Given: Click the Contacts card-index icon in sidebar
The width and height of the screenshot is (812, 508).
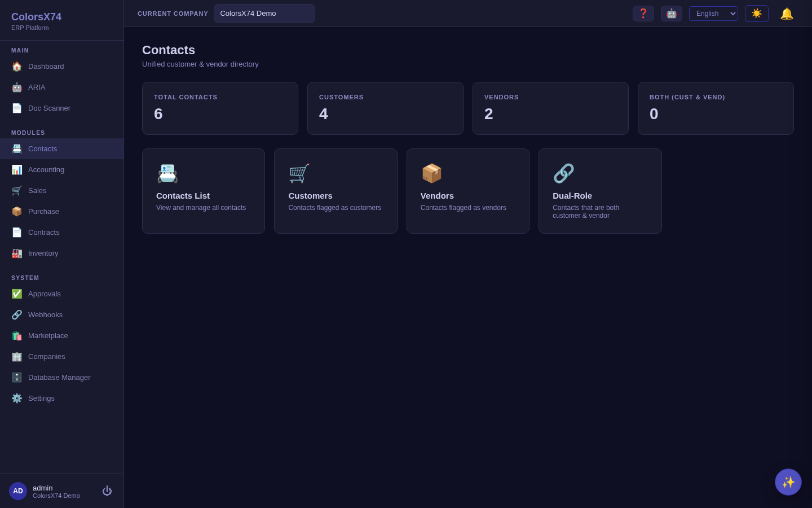Looking at the screenshot, I should (17, 149).
